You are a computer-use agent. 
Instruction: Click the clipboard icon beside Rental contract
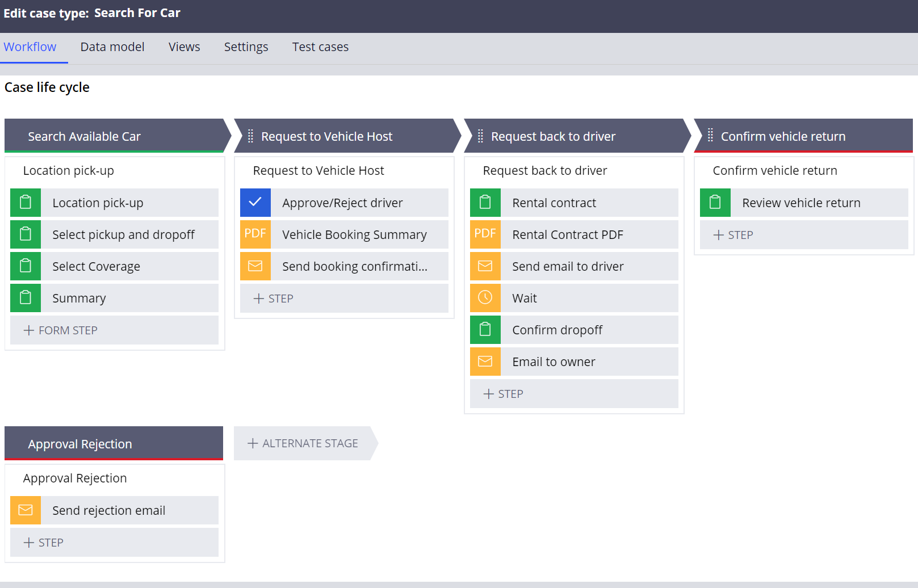[485, 203]
